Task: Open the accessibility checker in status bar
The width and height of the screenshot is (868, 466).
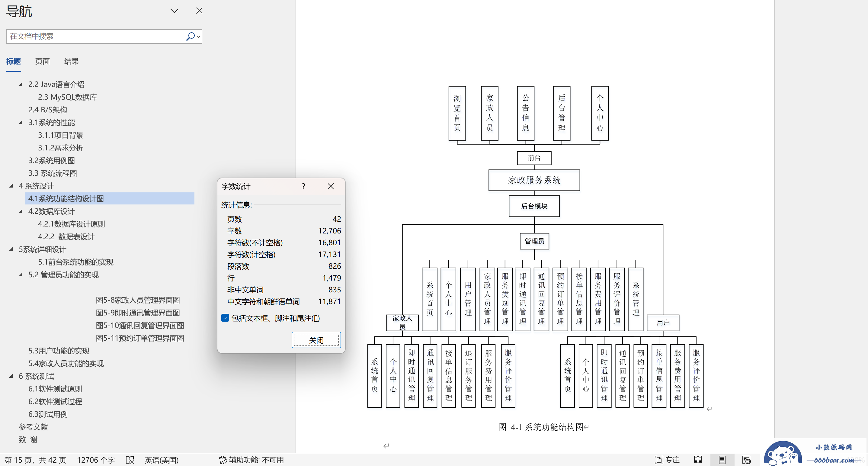Action: coord(251,460)
